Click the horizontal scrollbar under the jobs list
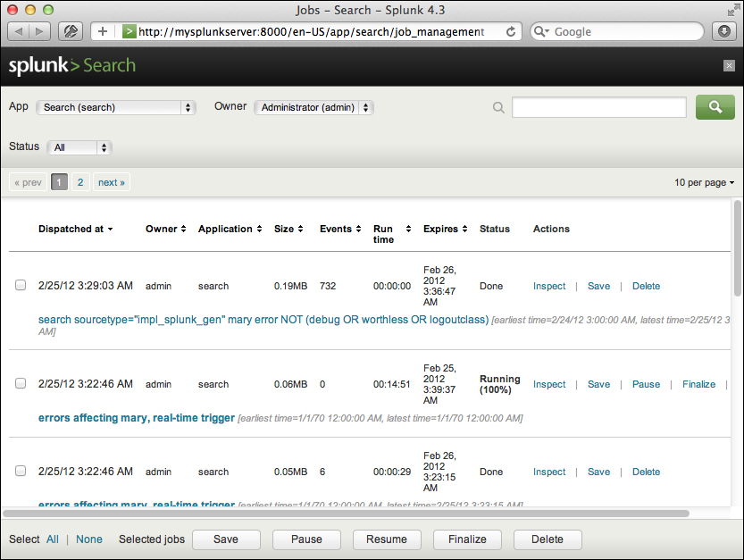Viewport: 744px width, 560px height. click(346, 514)
